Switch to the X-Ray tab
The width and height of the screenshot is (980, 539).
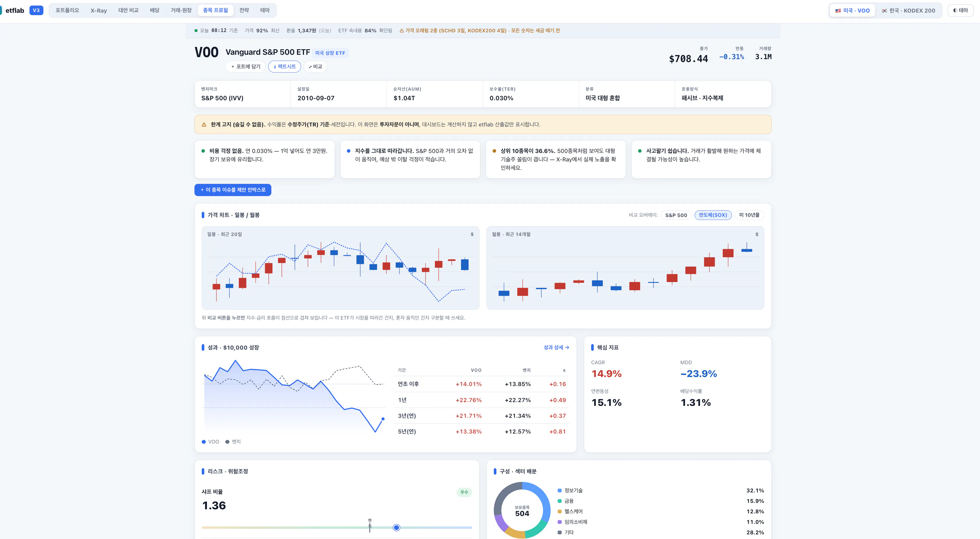click(x=99, y=10)
